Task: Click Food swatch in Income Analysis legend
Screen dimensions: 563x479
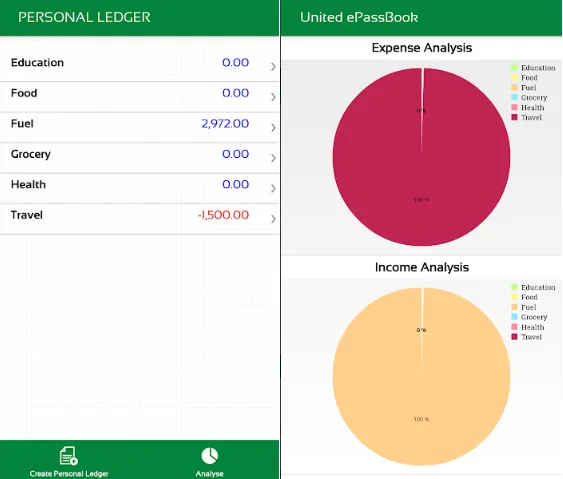Action: [514, 297]
